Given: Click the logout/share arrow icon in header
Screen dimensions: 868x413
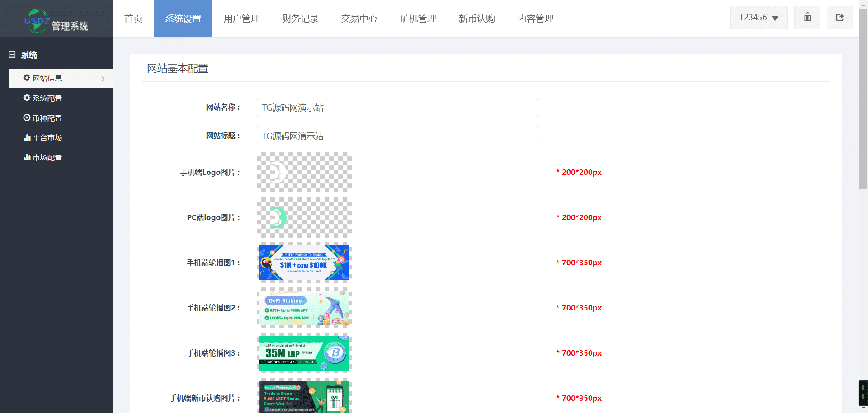Looking at the screenshot, I should click(x=840, y=18).
